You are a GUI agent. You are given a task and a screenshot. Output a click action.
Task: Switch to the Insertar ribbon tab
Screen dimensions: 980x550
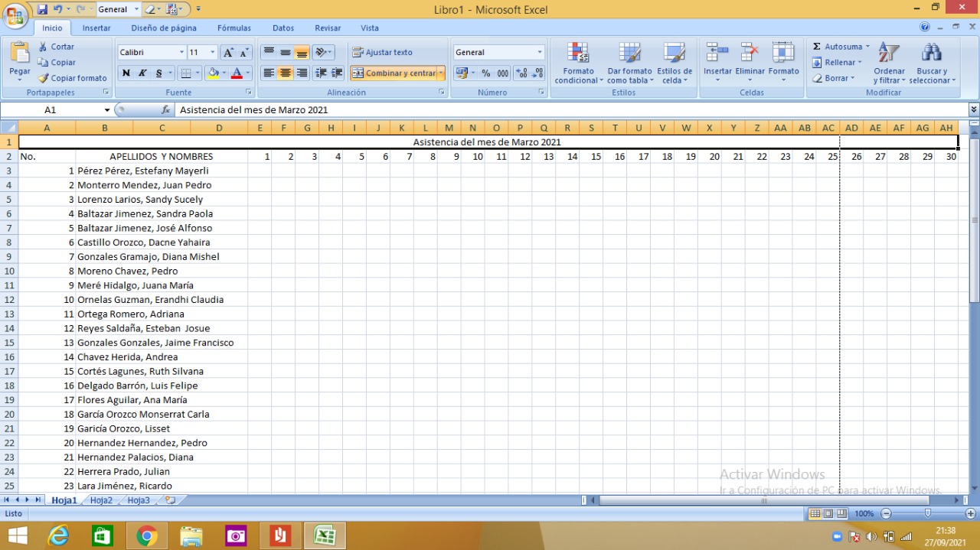(x=96, y=28)
